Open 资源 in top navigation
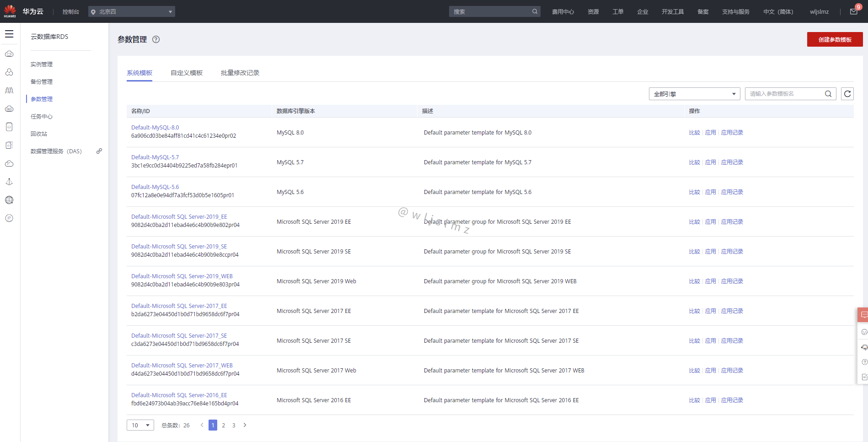The image size is (868, 442). pyautogui.click(x=593, y=11)
